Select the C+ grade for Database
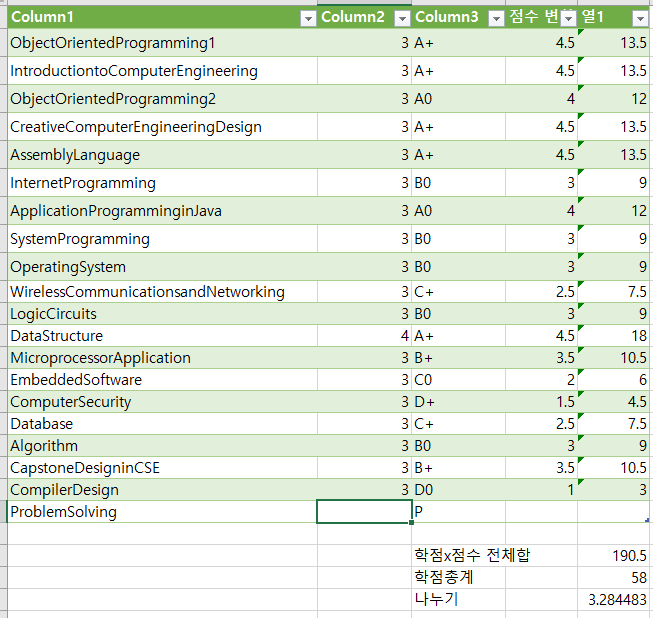 coord(459,424)
